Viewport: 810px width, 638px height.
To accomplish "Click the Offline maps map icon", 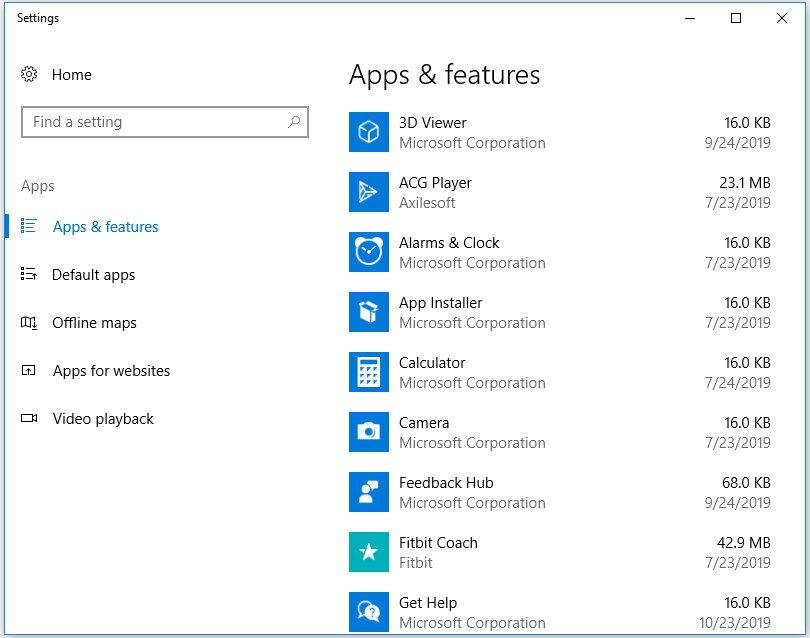I will click(28, 322).
